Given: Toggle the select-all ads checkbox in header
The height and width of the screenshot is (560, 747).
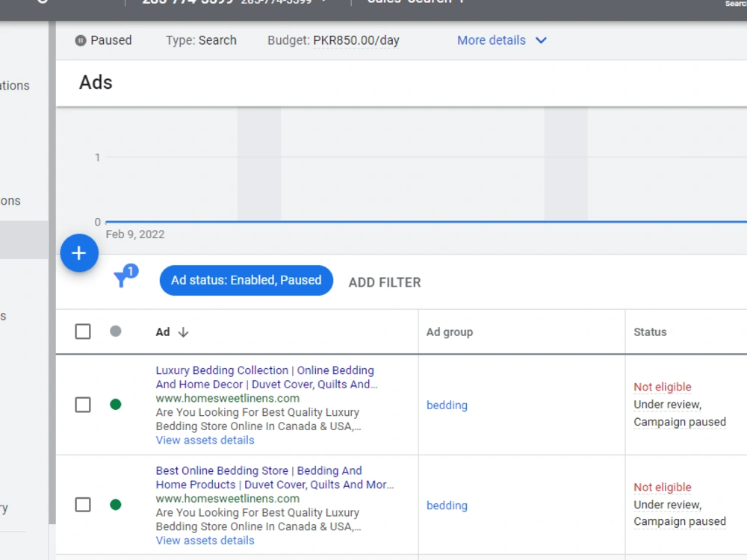Looking at the screenshot, I should [83, 332].
